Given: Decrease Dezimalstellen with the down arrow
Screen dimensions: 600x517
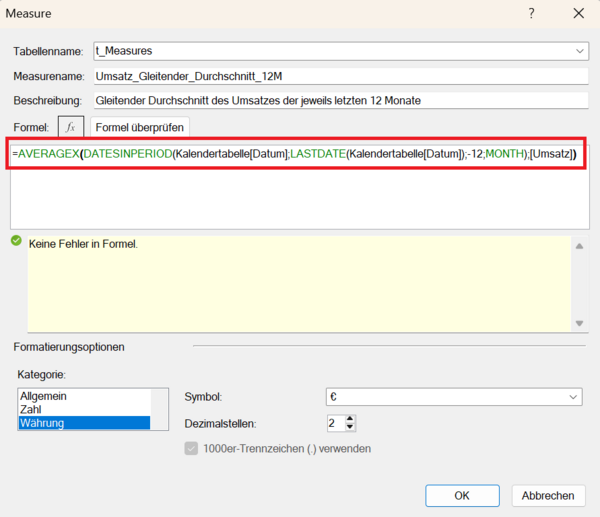Looking at the screenshot, I should [350, 428].
